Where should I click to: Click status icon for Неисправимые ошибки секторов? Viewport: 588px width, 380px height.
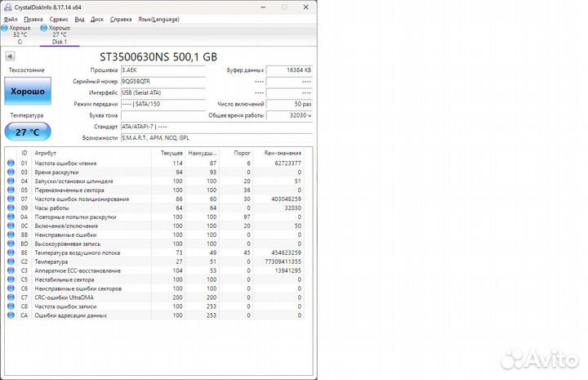(11, 288)
